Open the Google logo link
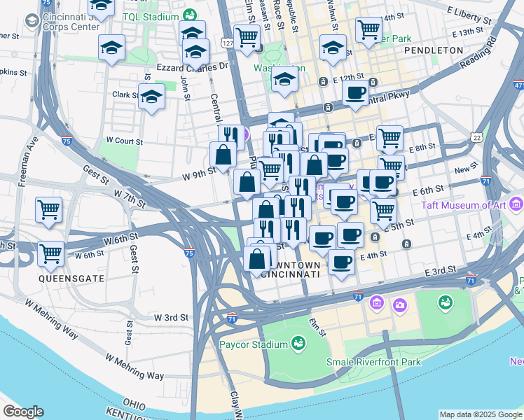 pyautogui.click(x=23, y=412)
